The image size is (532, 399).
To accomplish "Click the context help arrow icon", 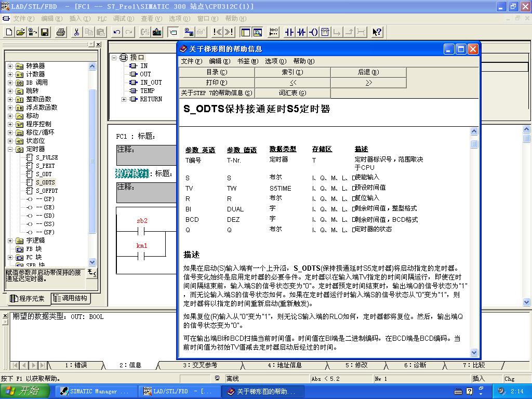I will click(377, 32).
